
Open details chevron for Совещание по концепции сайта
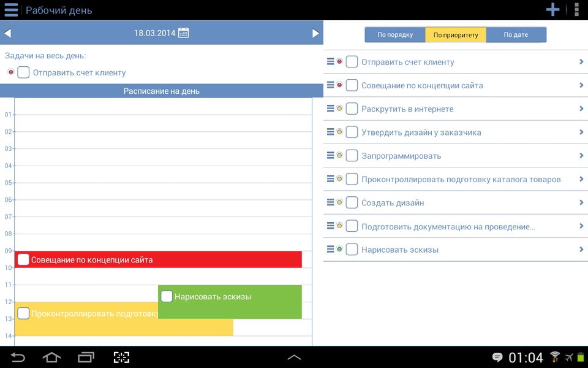(581, 85)
